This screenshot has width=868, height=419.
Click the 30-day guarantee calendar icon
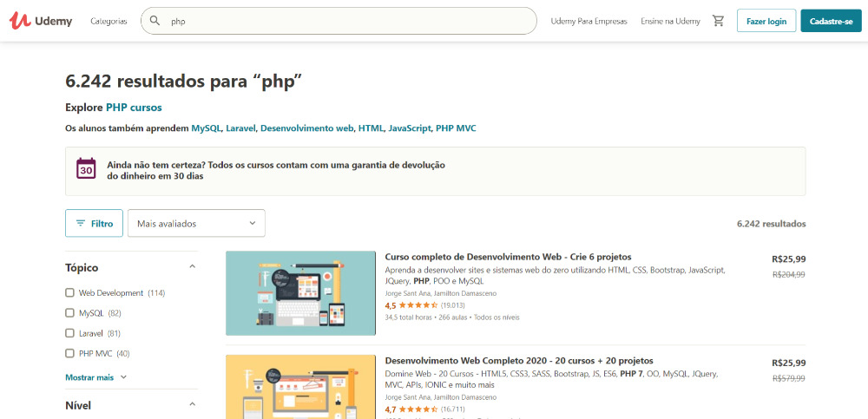86,168
